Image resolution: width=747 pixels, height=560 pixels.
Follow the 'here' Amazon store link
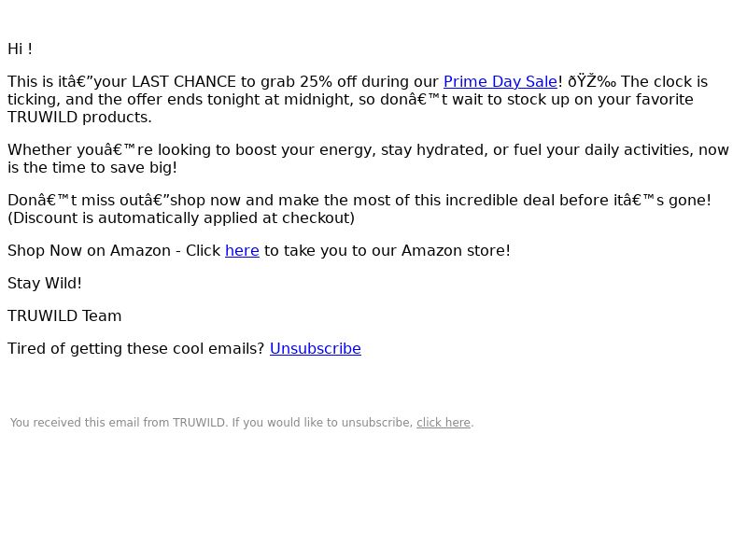point(242,250)
